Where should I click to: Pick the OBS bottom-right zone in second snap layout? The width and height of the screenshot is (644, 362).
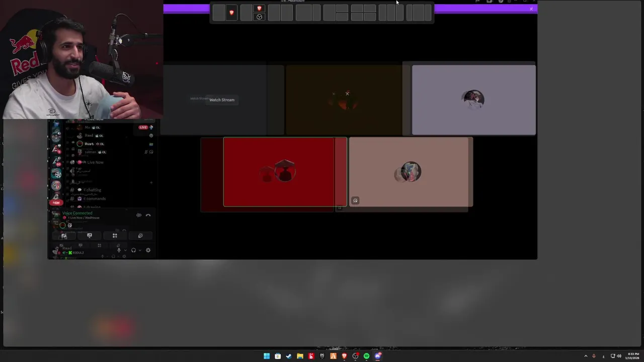(259, 17)
